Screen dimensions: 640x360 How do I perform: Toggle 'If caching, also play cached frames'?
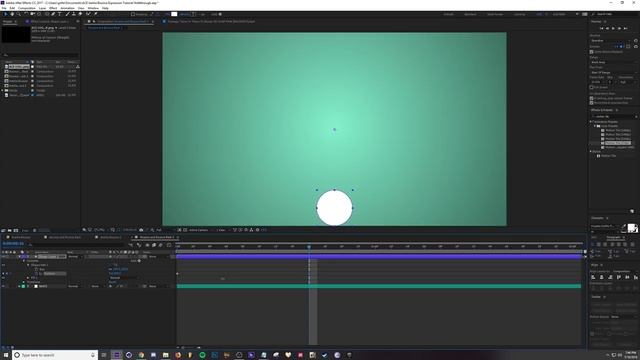[591, 98]
